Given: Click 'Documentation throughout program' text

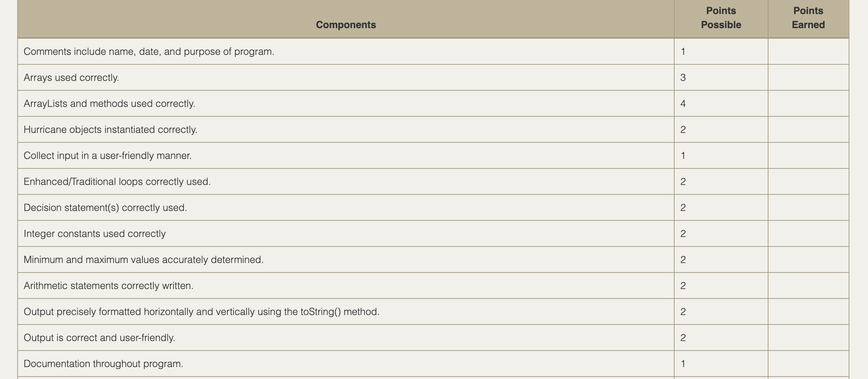Looking at the screenshot, I should coord(103,364).
